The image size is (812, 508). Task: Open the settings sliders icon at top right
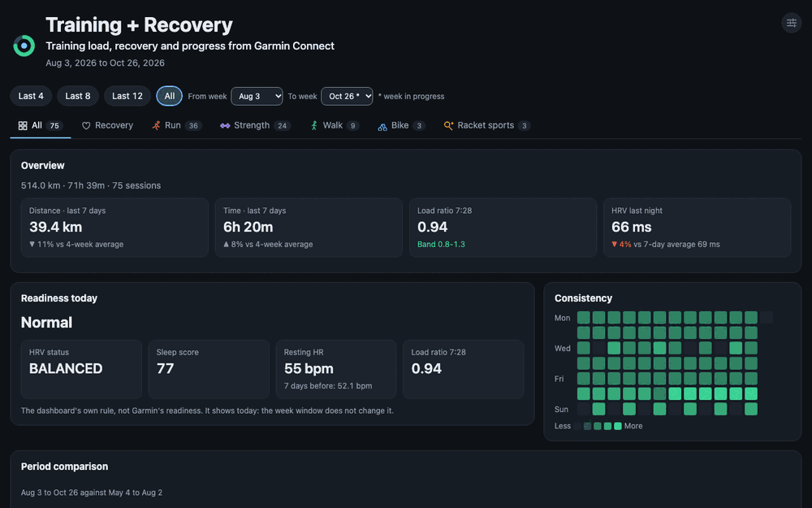point(791,23)
